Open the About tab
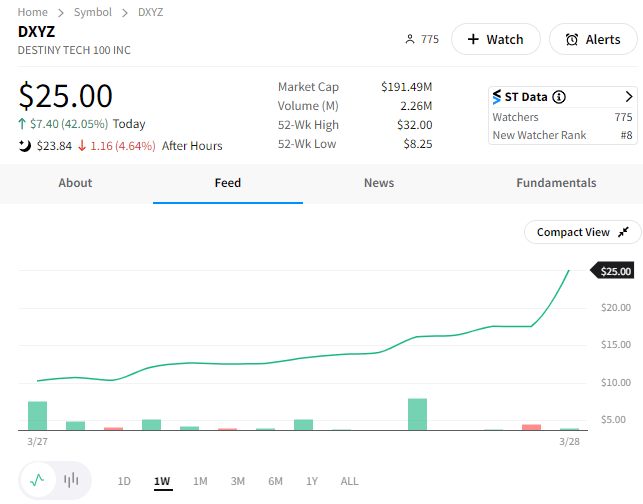 click(75, 183)
